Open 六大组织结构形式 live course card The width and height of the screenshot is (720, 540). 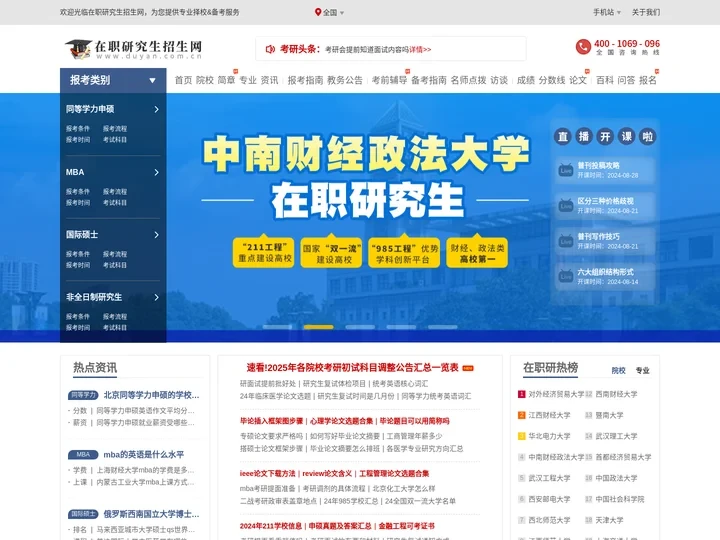(605, 276)
